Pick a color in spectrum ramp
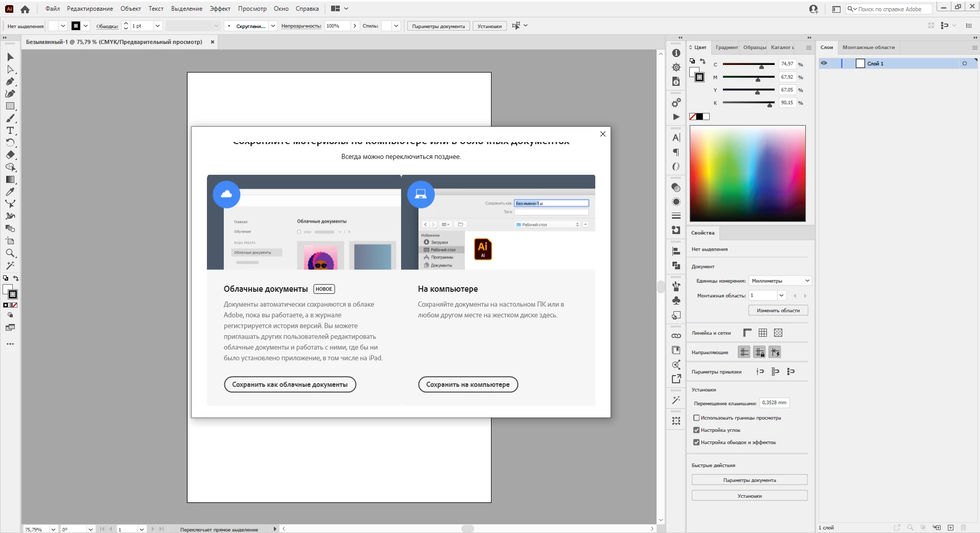The image size is (980, 533). coord(748,173)
